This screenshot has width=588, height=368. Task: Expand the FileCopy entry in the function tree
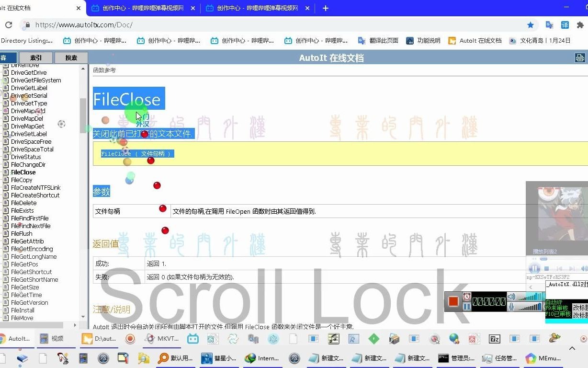point(21,180)
